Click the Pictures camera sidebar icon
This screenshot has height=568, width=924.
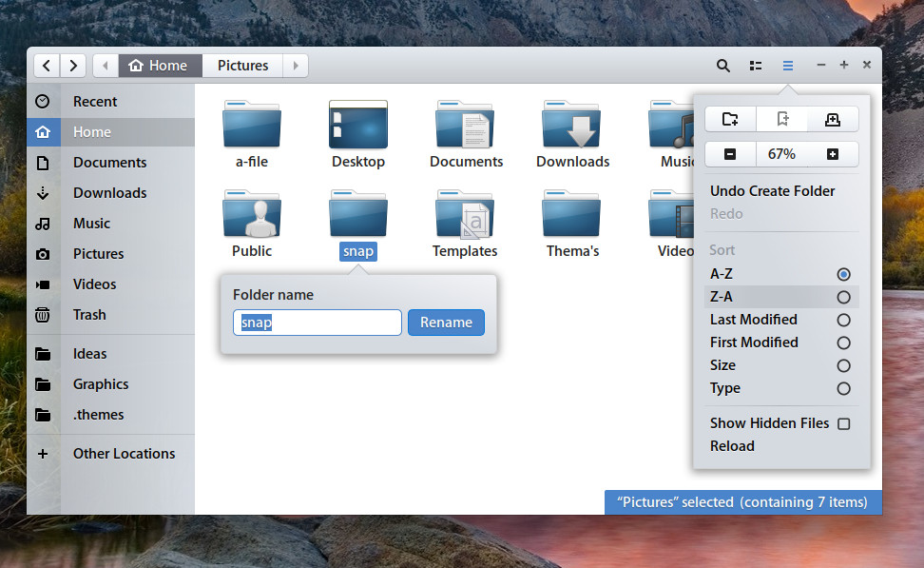click(x=43, y=254)
